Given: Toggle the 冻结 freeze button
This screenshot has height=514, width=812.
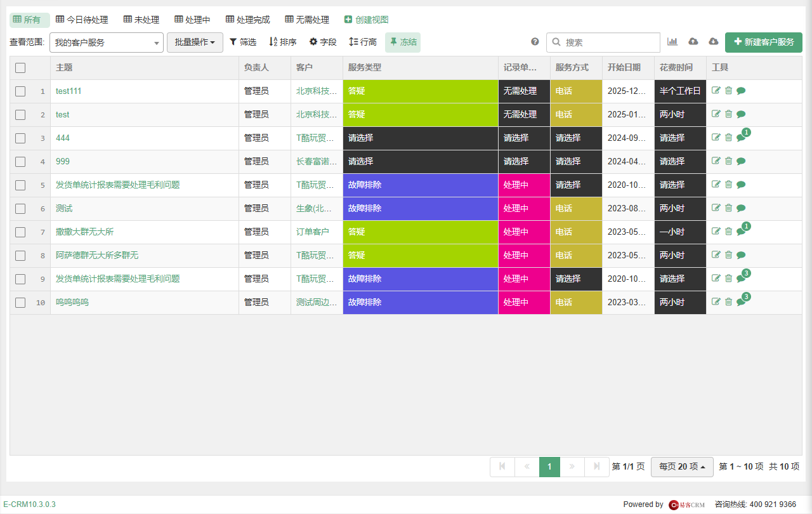Looking at the screenshot, I should tap(403, 43).
